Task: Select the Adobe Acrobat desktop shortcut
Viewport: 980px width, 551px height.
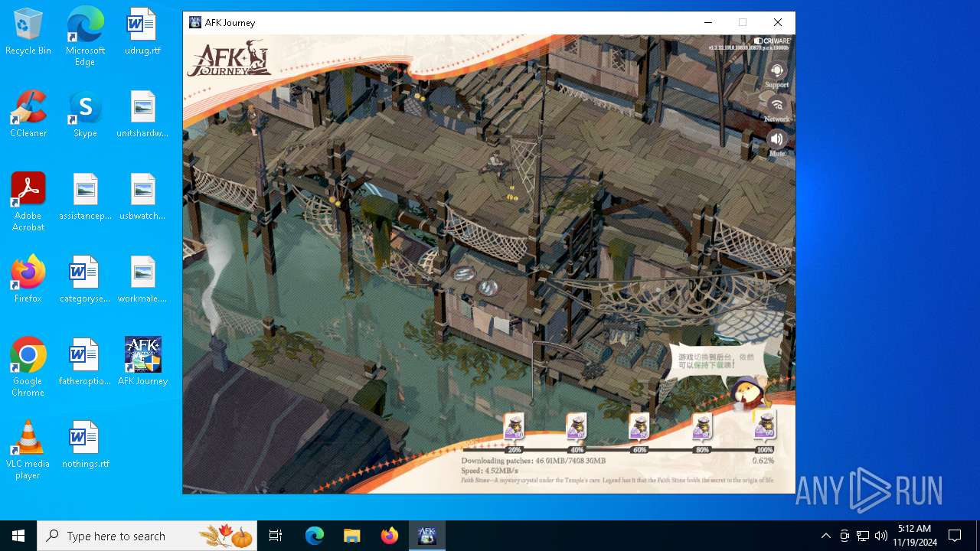Action: (28, 202)
